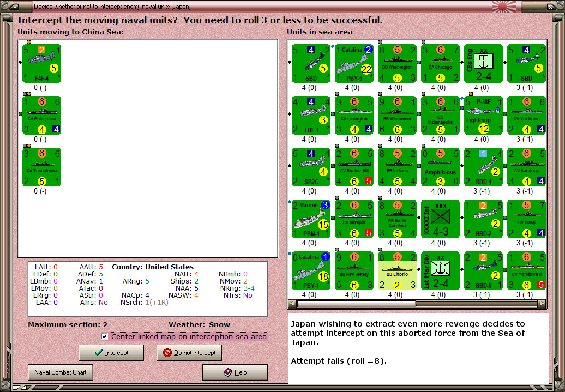The height and width of the screenshot is (392, 565).
Task: Select the CA Tuscaloosa cruiser counter
Action: tap(41, 167)
